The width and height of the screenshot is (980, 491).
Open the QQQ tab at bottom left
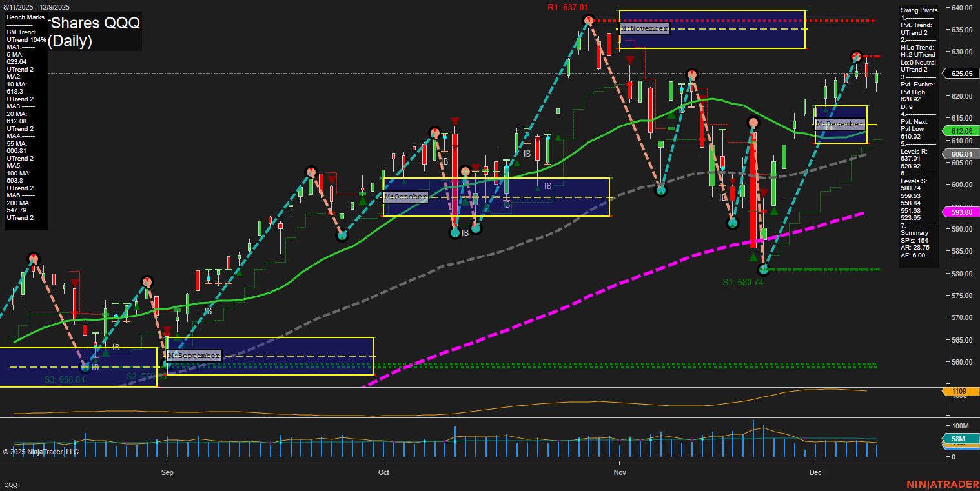click(x=11, y=485)
